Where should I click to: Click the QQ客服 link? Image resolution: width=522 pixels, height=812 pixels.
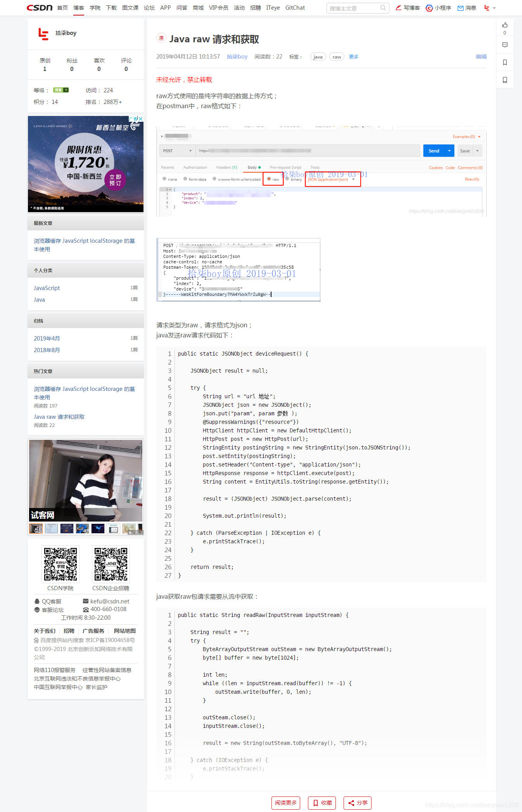[48, 601]
